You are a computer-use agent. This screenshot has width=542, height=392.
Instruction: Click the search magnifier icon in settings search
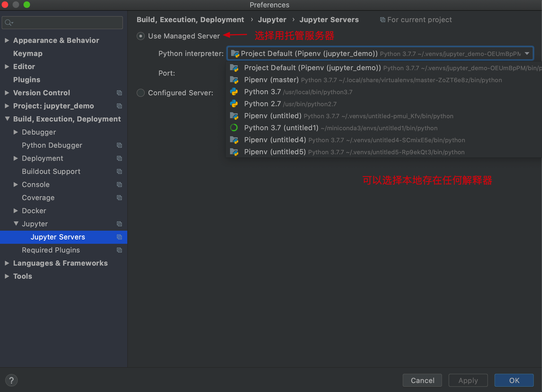tap(9, 23)
